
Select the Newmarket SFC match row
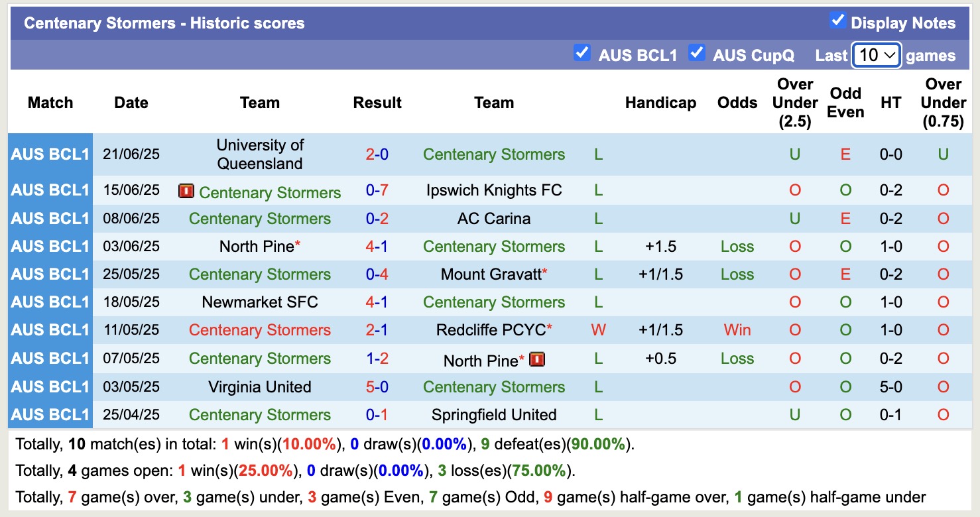(259, 302)
